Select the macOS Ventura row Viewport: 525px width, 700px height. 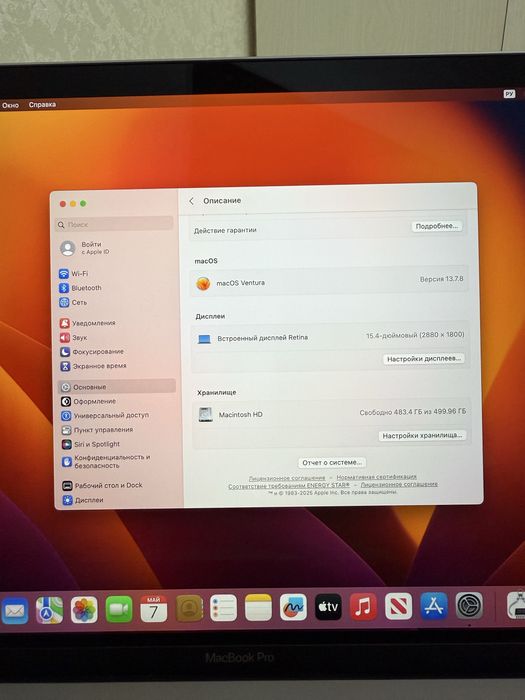(329, 282)
